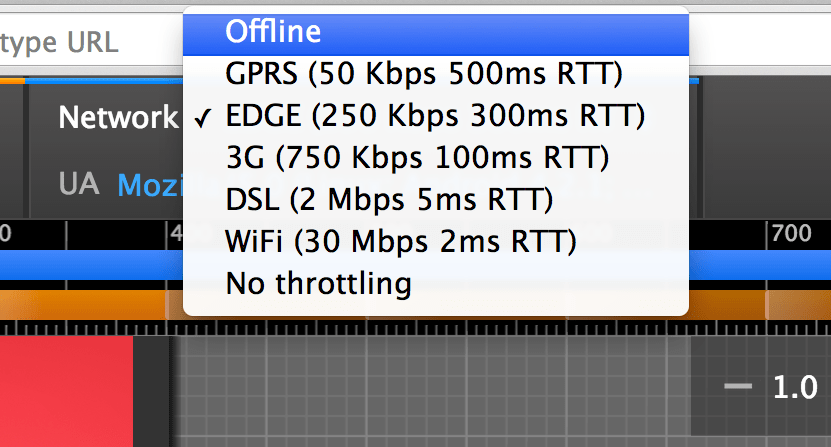Click the 700 mark on the ruler

790,236
